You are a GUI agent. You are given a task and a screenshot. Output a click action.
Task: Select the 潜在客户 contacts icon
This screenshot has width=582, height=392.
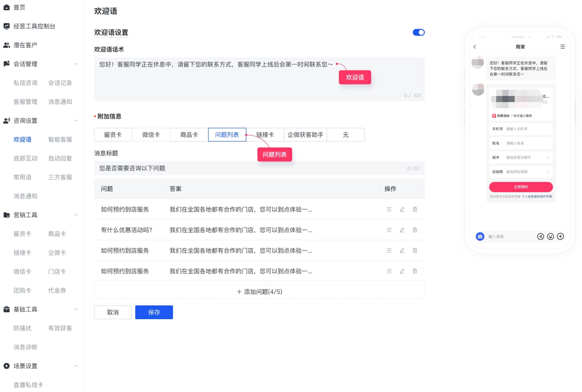[x=6, y=45]
